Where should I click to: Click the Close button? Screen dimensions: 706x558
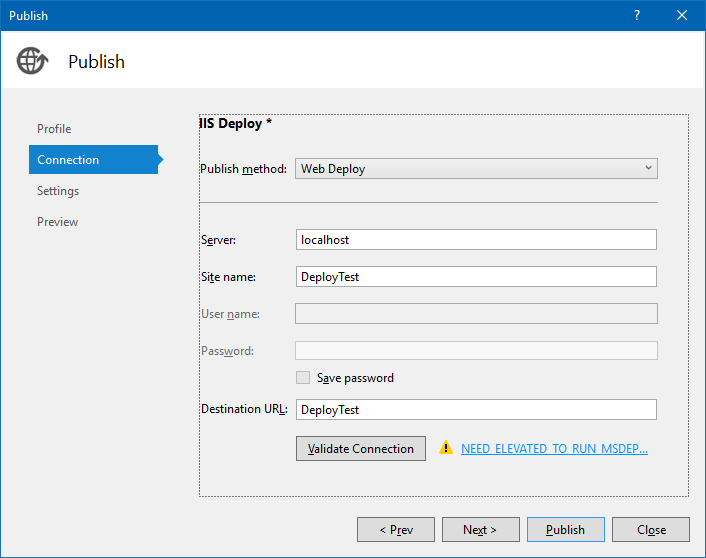point(651,530)
